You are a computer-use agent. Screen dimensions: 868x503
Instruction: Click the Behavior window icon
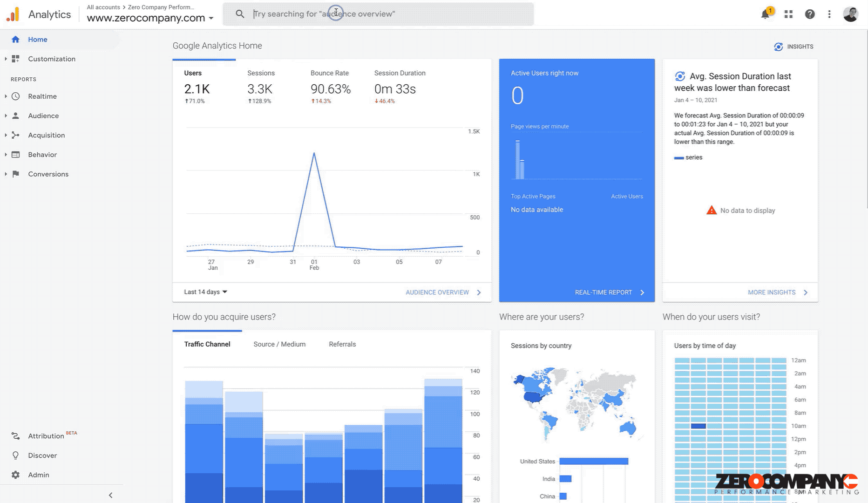pos(15,155)
